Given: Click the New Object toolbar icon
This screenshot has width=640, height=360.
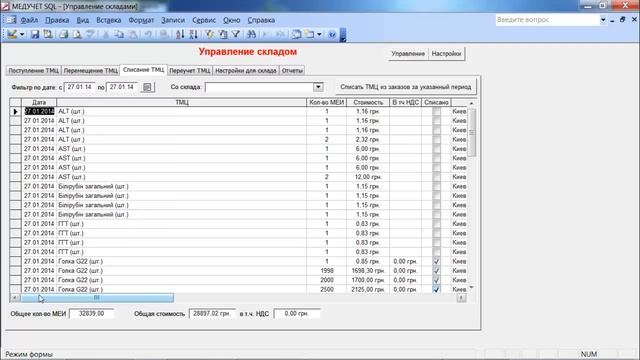Looking at the screenshot, I should point(310,34).
